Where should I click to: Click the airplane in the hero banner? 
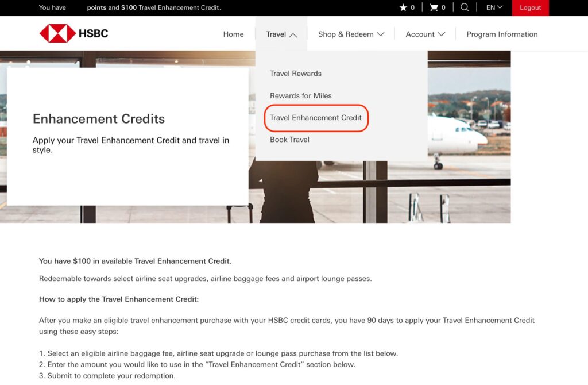click(x=457, y=133)
